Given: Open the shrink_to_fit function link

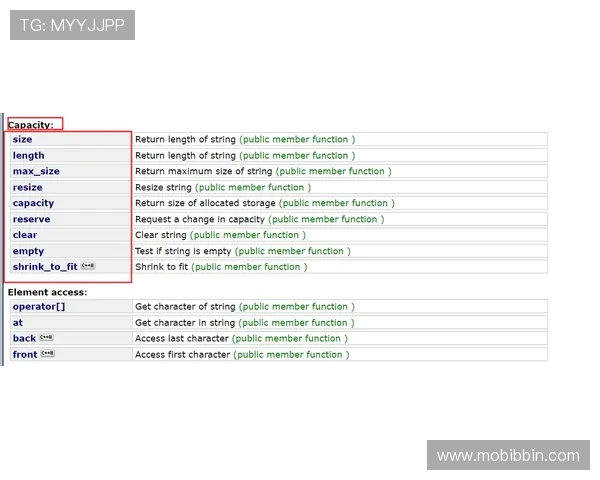Looking at the screenshot, I should pos(44,267).
